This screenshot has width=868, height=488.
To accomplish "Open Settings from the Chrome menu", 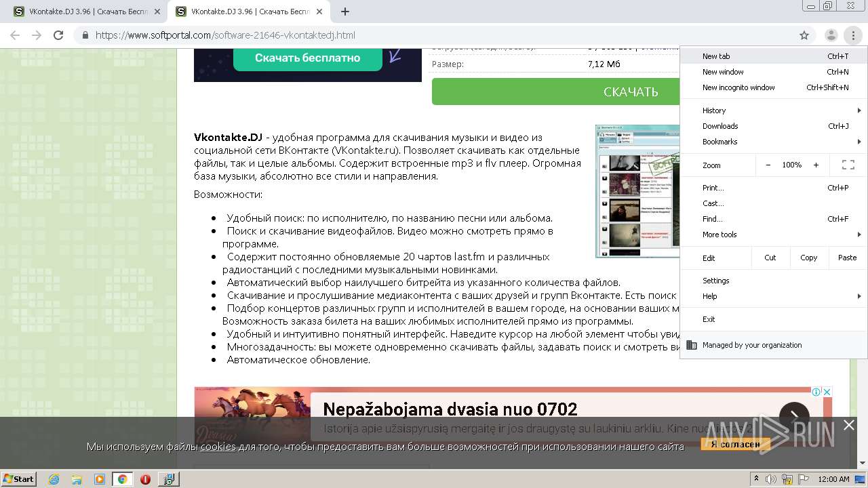I will coord(773,281).
